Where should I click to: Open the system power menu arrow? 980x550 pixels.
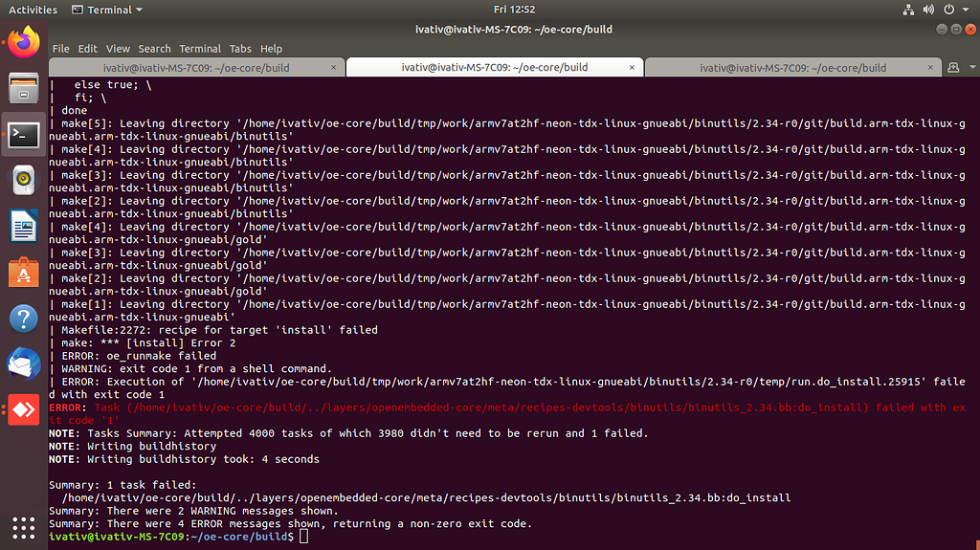[x=967, y=10]
